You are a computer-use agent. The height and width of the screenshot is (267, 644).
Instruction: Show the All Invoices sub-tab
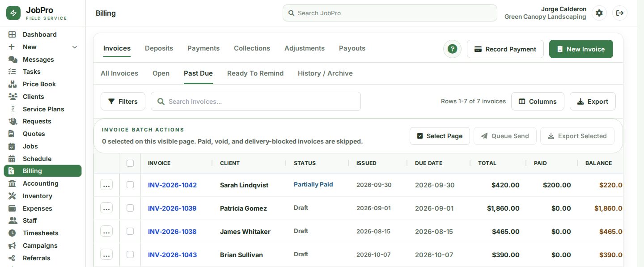click(119, 73)
